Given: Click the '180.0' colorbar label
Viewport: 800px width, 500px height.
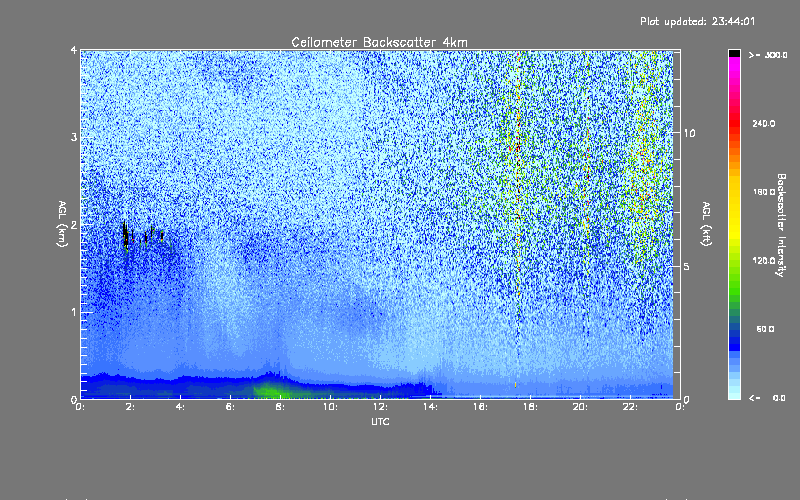Looking at the screenshot, I should pos(764,192).
